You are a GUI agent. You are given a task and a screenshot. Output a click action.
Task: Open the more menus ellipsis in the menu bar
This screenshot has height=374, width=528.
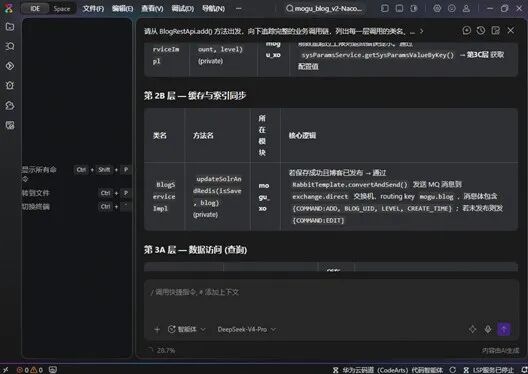coord(239,8)
